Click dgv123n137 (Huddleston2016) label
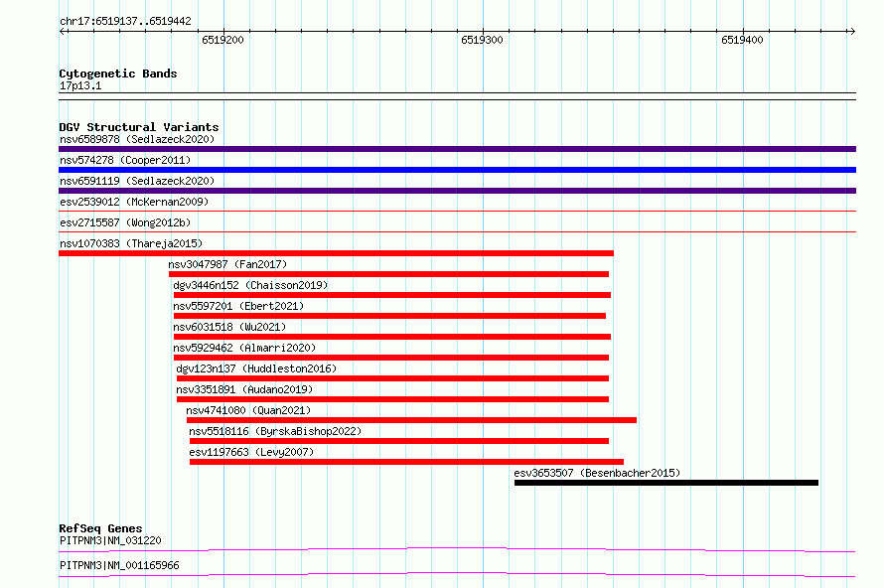884x588 pixels. coord(256,368)
